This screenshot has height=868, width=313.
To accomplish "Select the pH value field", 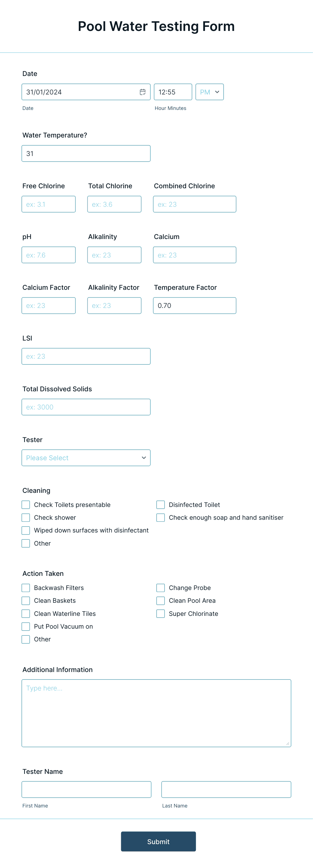I will [48, 255].
